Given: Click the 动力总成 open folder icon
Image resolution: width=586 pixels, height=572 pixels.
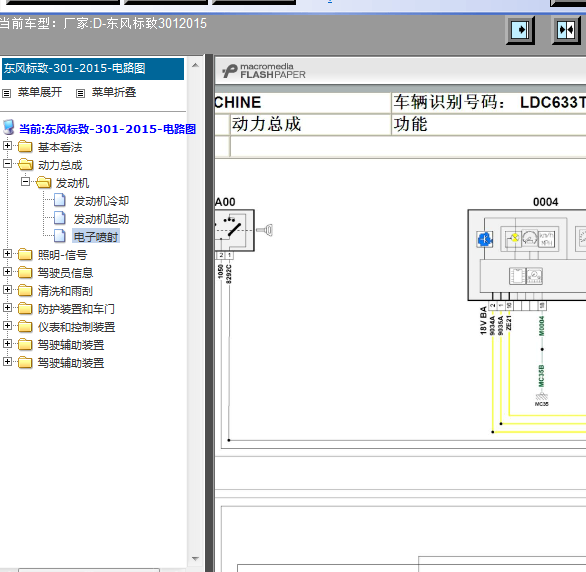Looking at the screenshot, I should click(x=25, y=164).
